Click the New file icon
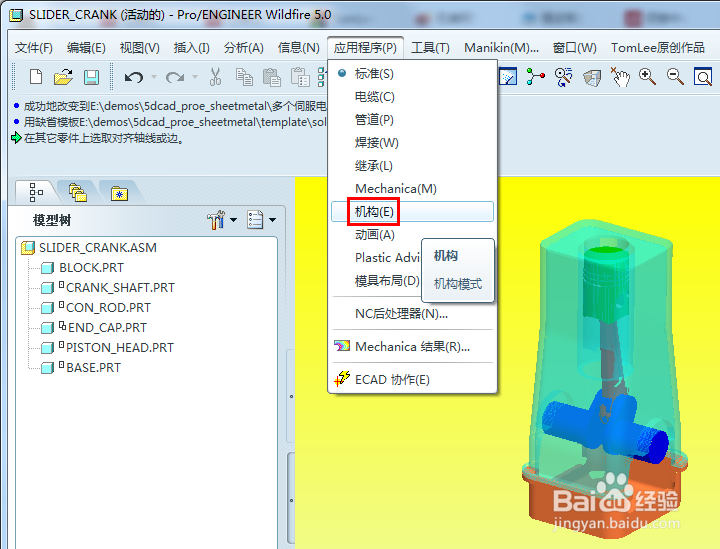720x549 pixels. [36, 77]
